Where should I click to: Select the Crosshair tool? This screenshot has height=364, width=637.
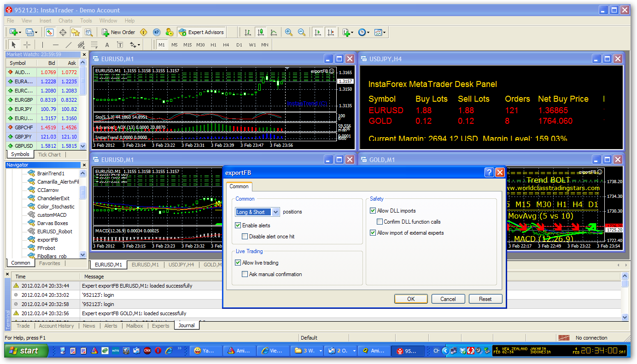pyautogui.click(x=27, y=45)
